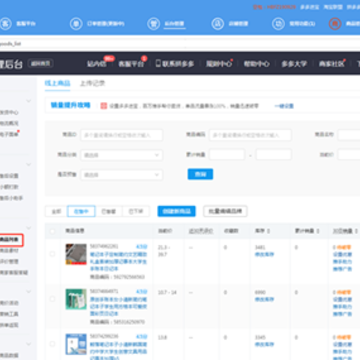The width and height of the screenshot is (360, 360).
Task: Collapse the sidebar group containing 商品列表
Action: 29,228
